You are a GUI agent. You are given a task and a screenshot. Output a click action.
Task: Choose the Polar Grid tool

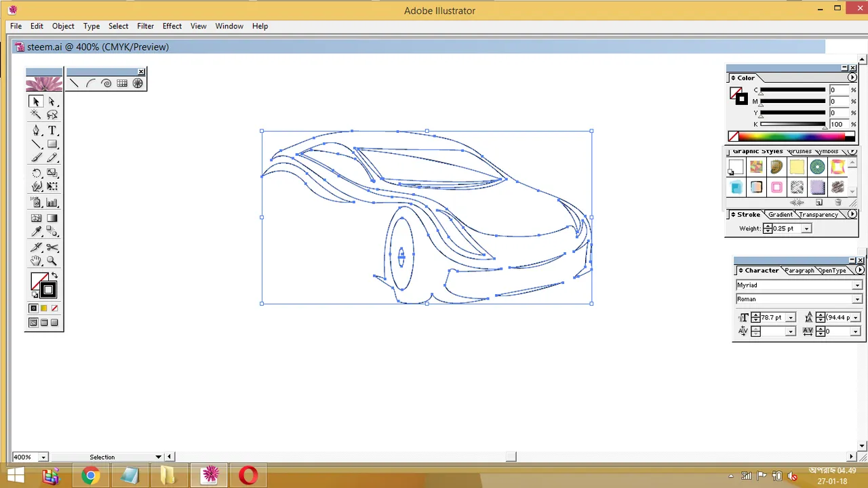point(138,83)
